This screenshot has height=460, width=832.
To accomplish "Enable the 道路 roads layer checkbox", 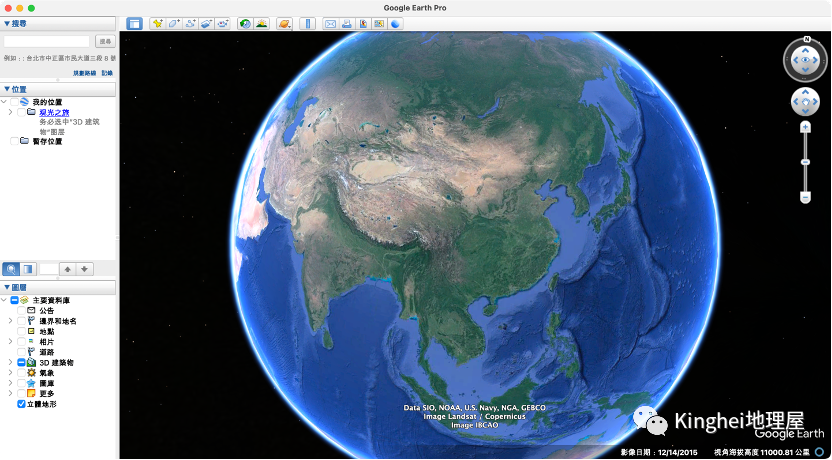I will pos(21,351).
